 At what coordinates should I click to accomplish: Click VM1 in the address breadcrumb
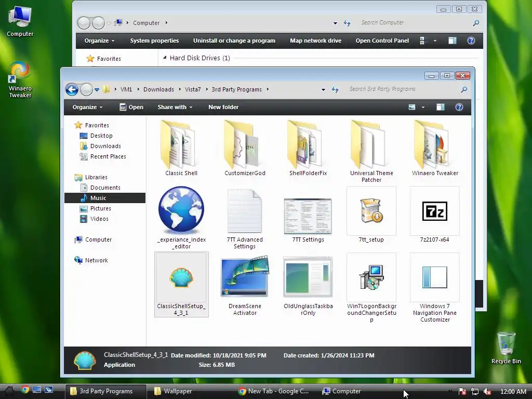tap(126, 89)
